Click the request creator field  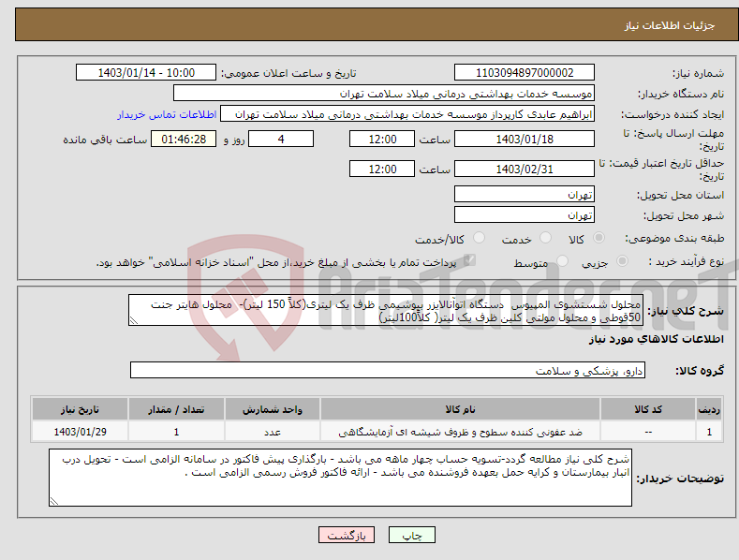(x=407, y=114)
